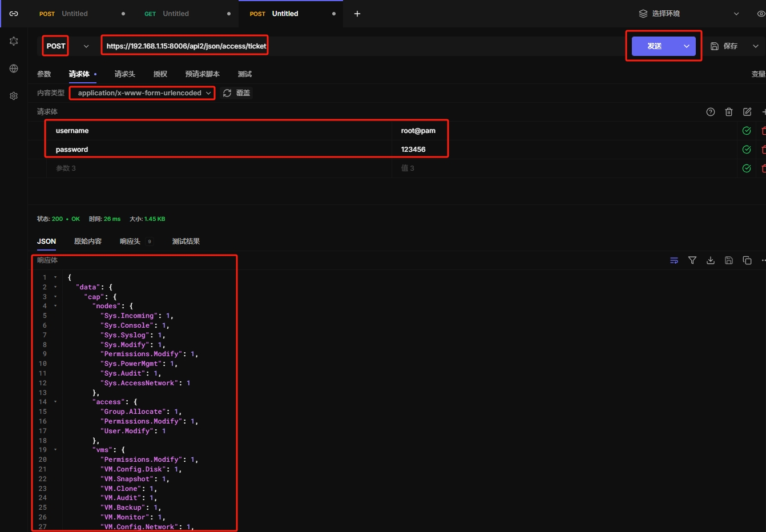Open the globe icon in left sidebar

click(x=14, y=68)
